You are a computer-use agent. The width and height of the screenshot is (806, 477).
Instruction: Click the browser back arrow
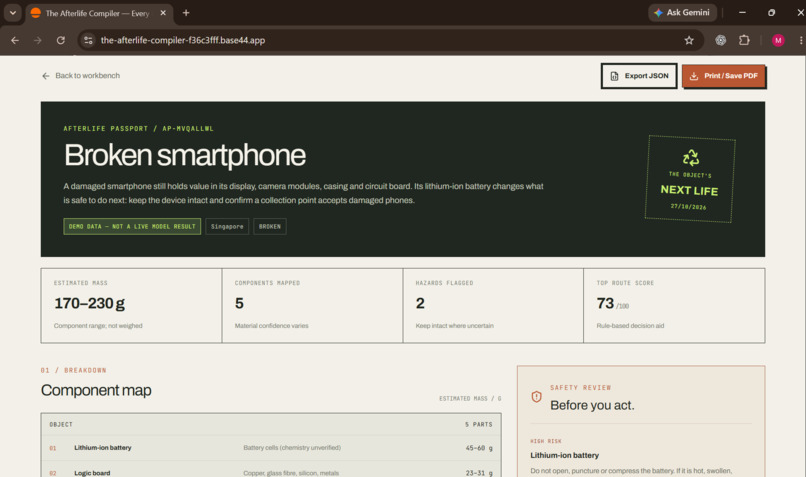tap(15, 40)
